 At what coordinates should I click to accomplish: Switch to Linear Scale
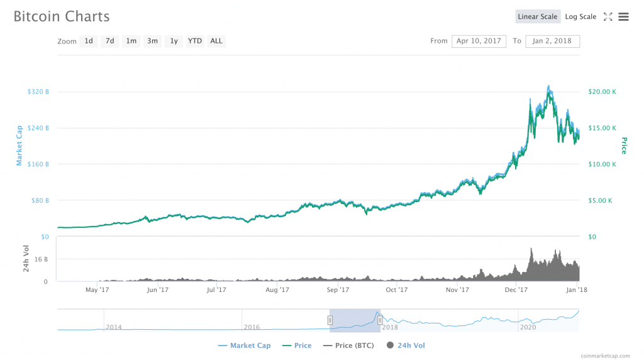[x=536, y=17]
